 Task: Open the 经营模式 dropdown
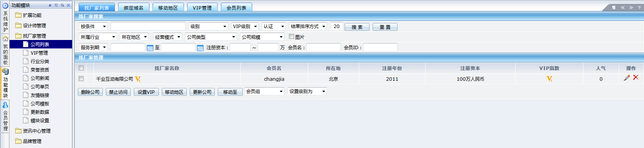click(168, 37)
